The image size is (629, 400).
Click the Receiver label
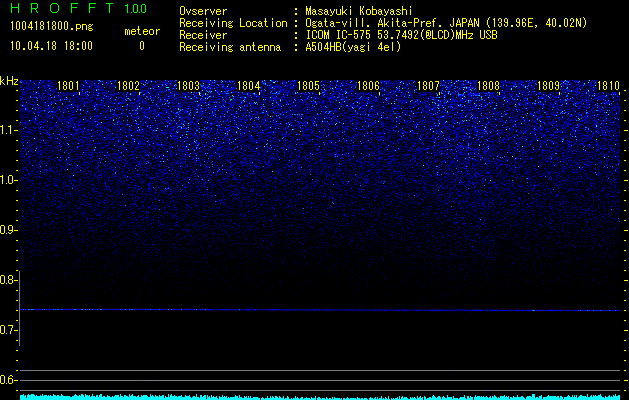click(x=203, y=35)
